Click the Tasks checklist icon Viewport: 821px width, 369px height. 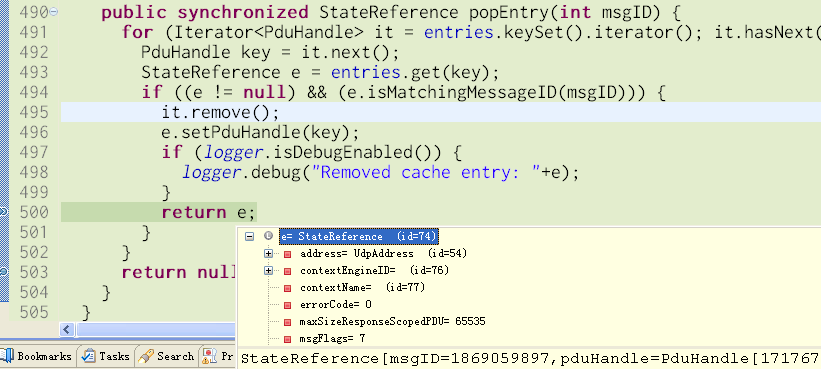(89, 356)
